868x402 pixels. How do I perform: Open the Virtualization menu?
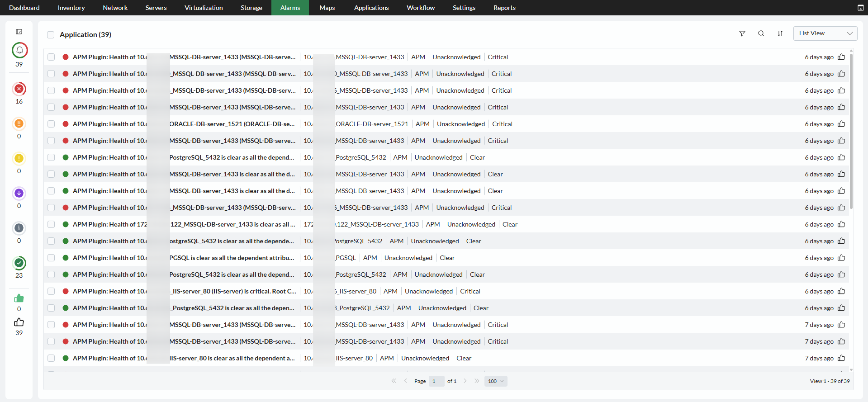point(204,8)
